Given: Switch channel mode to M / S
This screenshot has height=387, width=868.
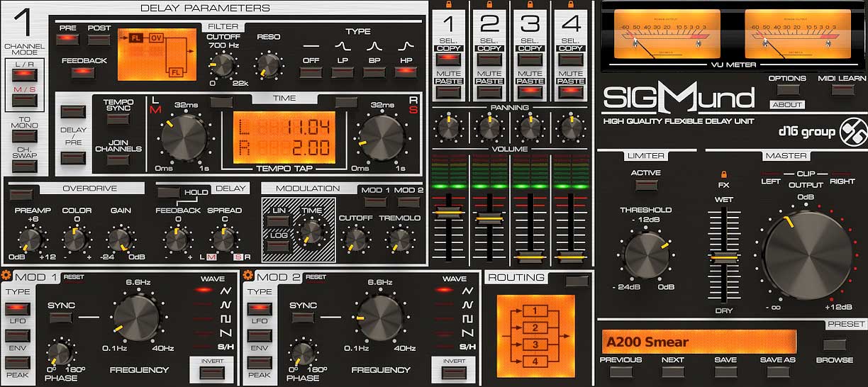Looking at the screenshot, I should [x=24, y=100].
